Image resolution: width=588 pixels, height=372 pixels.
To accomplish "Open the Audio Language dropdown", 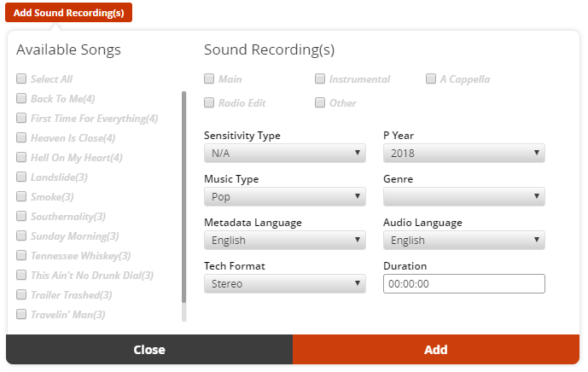I will (x=464, y=241).
